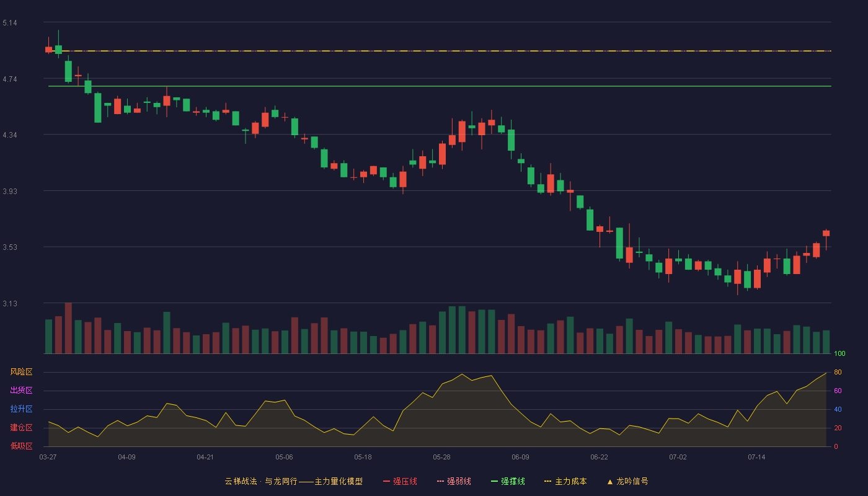Screen dimensions: 868x496
Task: Click the 拉升区 zone label
Action: point(21,409)
